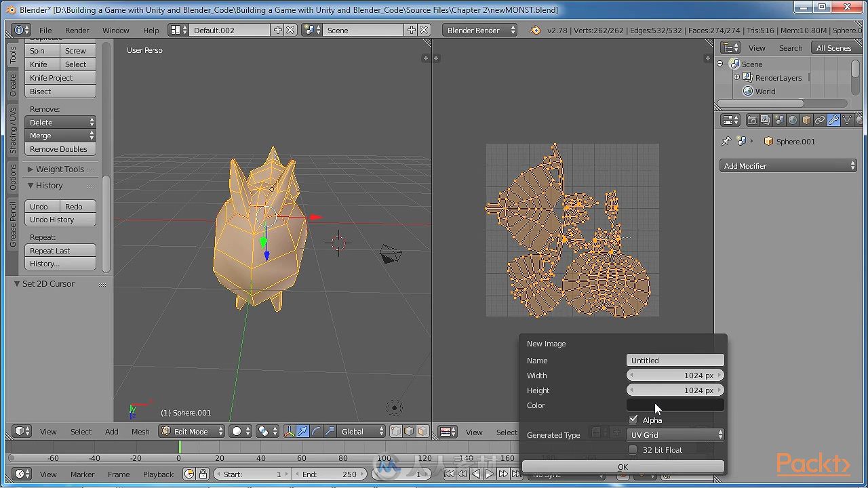This screenshot has width=868, height=488.
Task: Delete the active scene with X icon
Action: [424, 30]
